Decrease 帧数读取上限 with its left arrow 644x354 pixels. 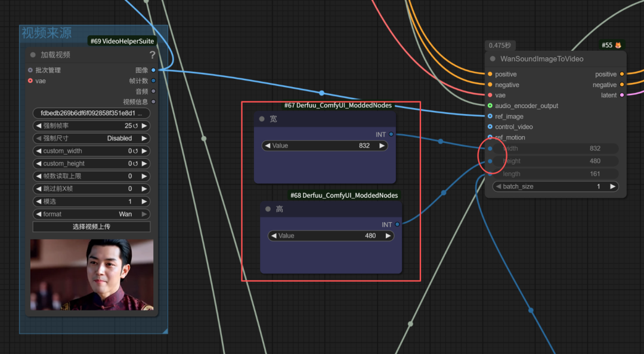[39, 176]
